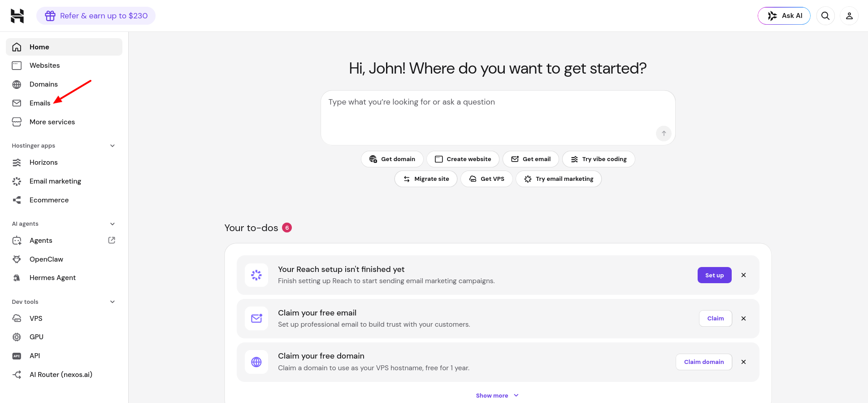
Task: Collapse the AI agents section
Action: [113, 224]
